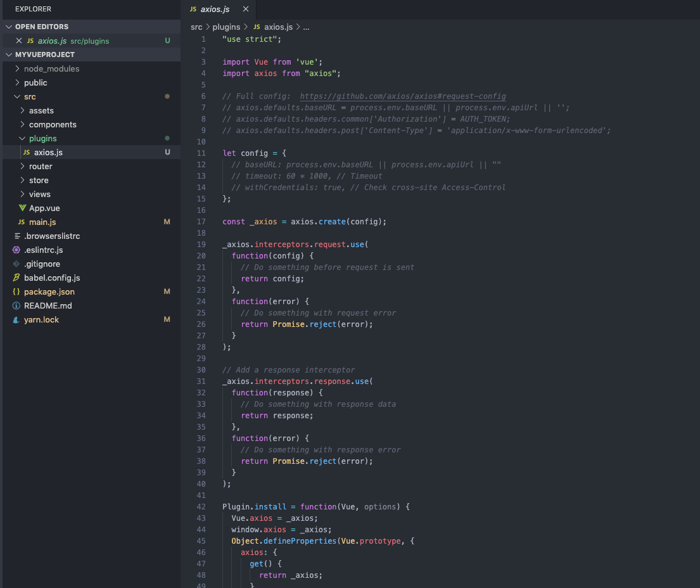Click the lines icon beside .browserslistrc
This screenshot has height=588, width=700.
click(17, 236)
